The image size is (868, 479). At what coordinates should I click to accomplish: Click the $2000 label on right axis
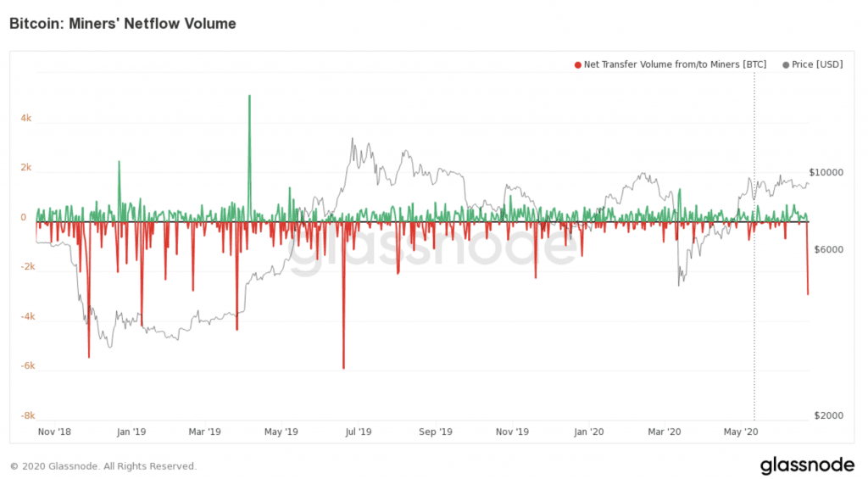pyautogui.click(x=828, y=415)
